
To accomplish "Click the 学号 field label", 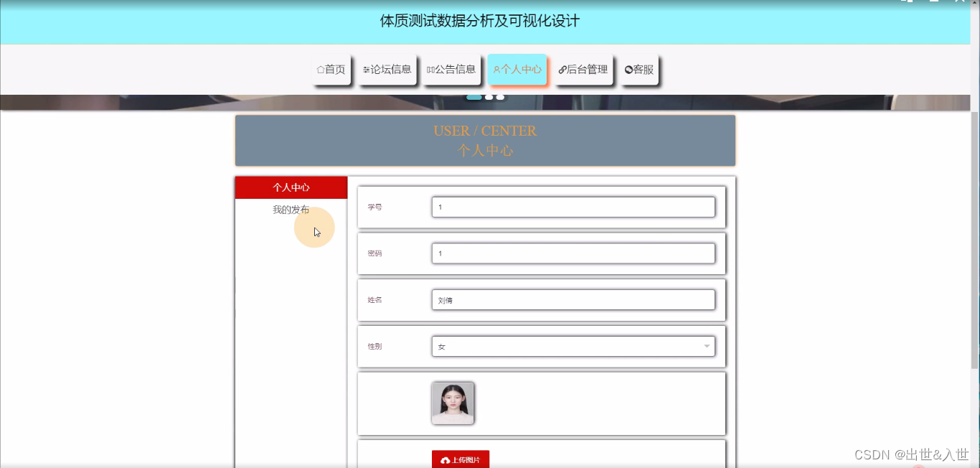I will click(x=374, y=207).
